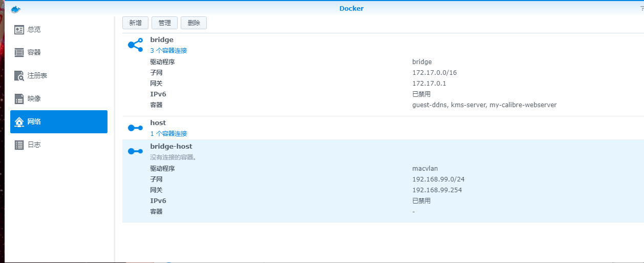Click the 总览 sidebar icon

pyautogui.click(x=19, y=30)
